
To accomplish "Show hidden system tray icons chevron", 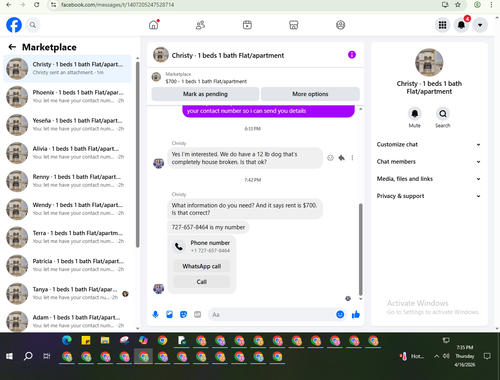I will (436, 356).
